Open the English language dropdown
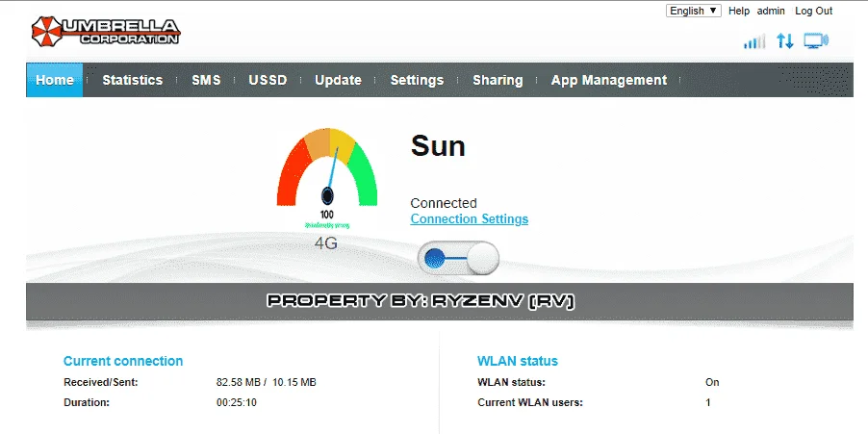Viewport: 868px width, 434px height. [x=693, y=11]
